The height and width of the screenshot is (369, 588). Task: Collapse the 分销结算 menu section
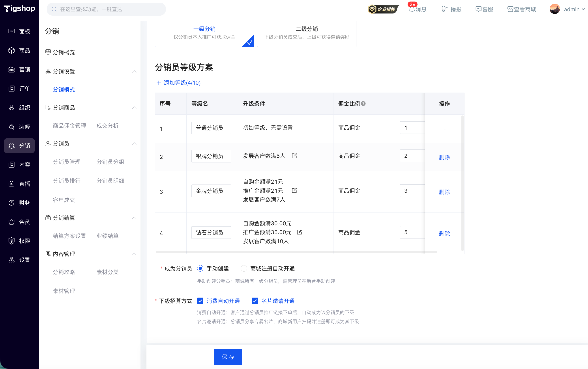pyautogui.click(x=134, y=218)
